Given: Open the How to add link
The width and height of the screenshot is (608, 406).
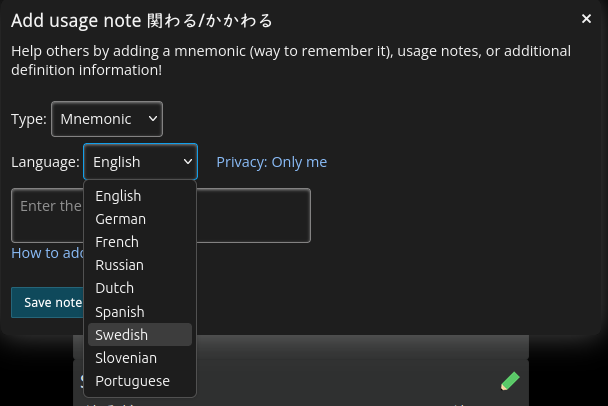Looking at the screenshot, I should pyautogui.click(x=47, y=253).
